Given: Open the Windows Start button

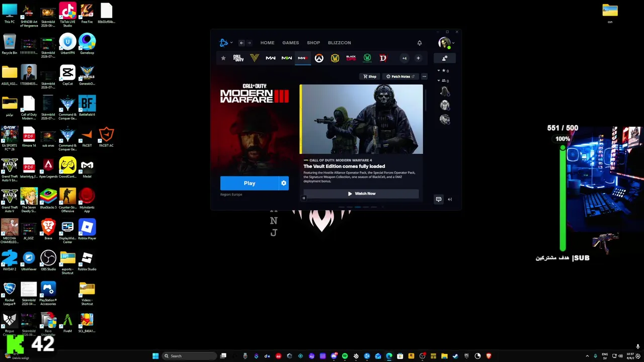Looking at the screenshot, I should point(155,356).
